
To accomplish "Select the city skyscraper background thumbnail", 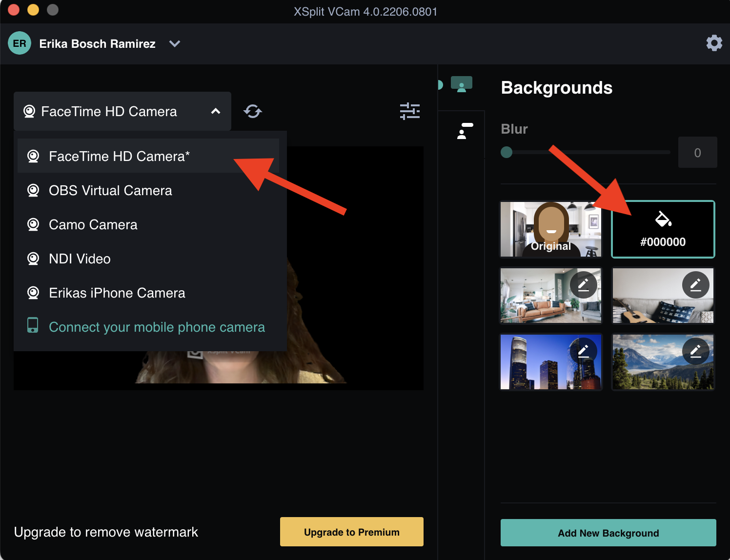I will (x=551, y=362).
